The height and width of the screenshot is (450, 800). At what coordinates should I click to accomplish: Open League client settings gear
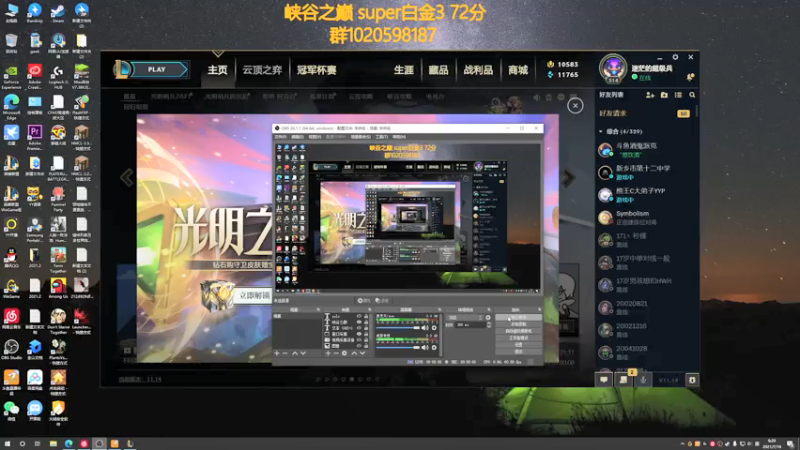675,57
